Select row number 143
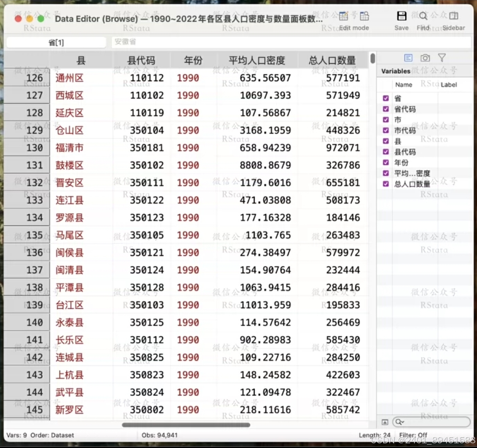 pos(27,375)
